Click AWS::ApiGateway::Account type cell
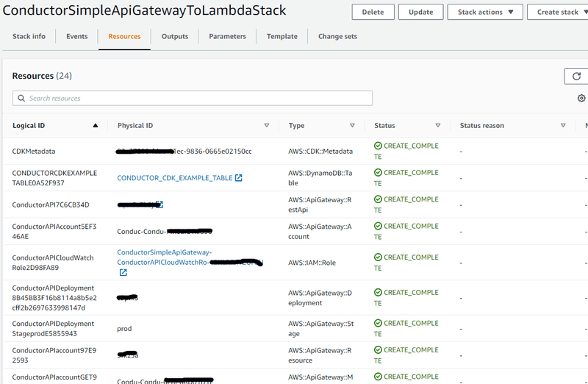The width and height of the screenshot is (588, 384). (x=320, y=231)
